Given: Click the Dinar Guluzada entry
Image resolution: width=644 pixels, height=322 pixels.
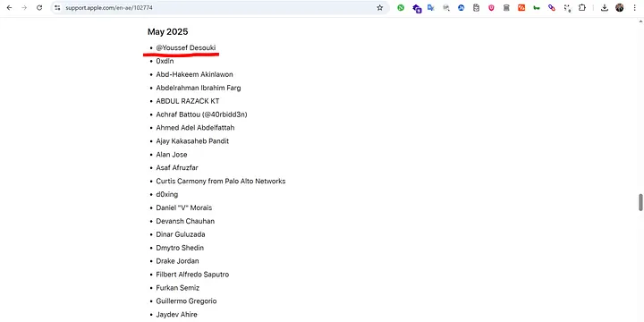Looking at the screenshot, I should 181,234.
